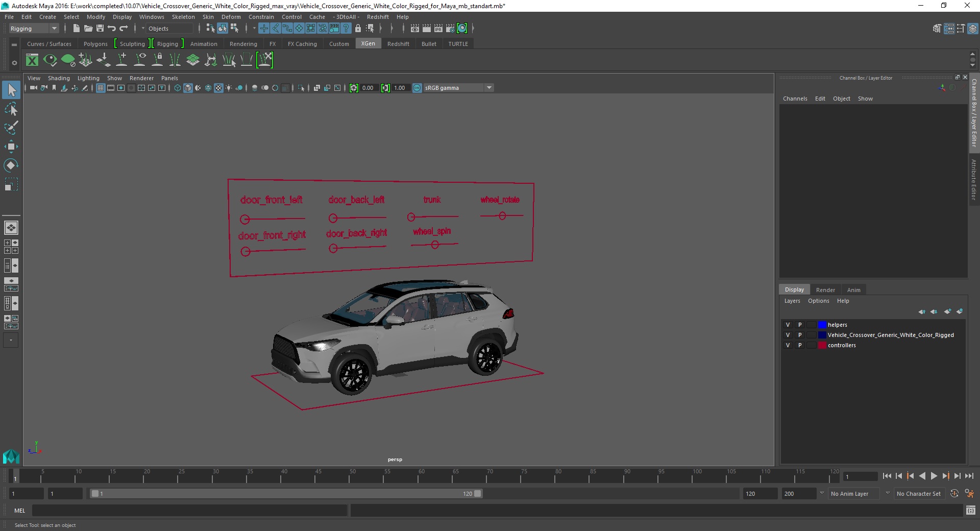Activate the Scale tool
980x531 pixels.
tap(11, 184)
